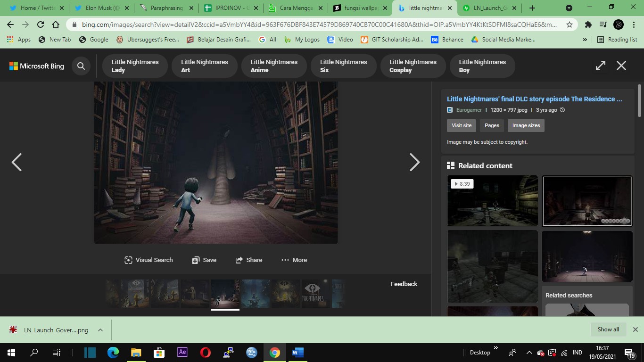Select the Little Nightmares Lady suggestion
This screenshot has width=644, height=362.
coord(135,66)
